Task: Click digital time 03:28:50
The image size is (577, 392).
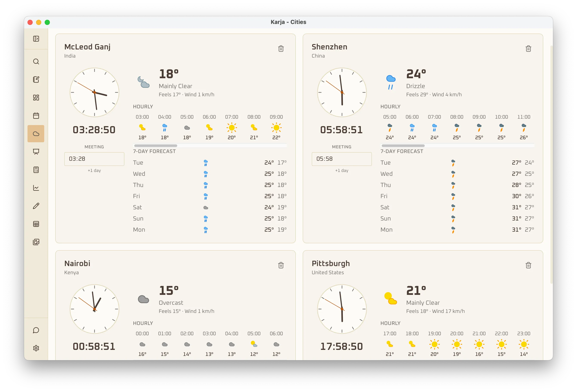Action: 94,130
